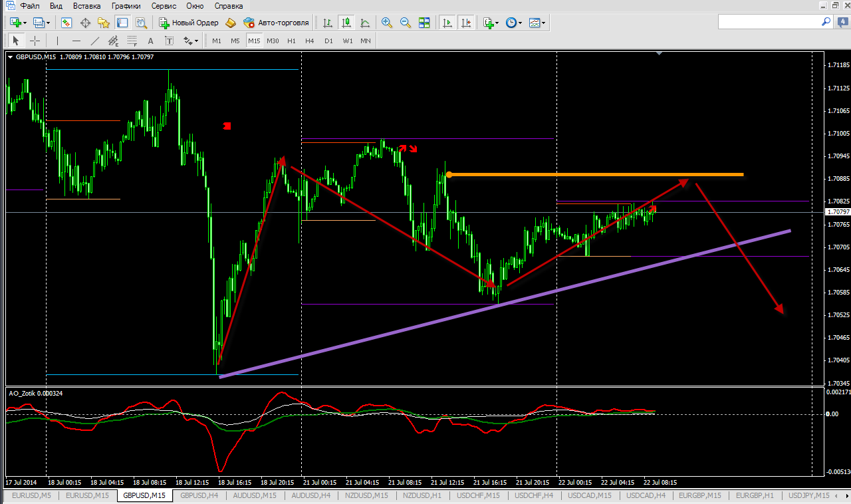The height and width of the screenshot is (504, 851).
Task: Switch to GBPUSD,H4 chart tab
Action: tap(199, 496)
